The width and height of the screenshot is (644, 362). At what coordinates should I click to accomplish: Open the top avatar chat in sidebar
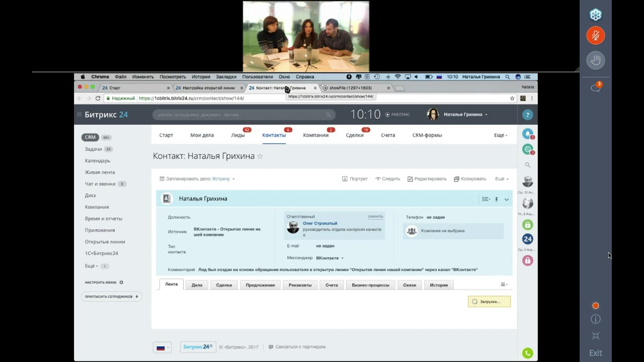click(x=527, y=182)
